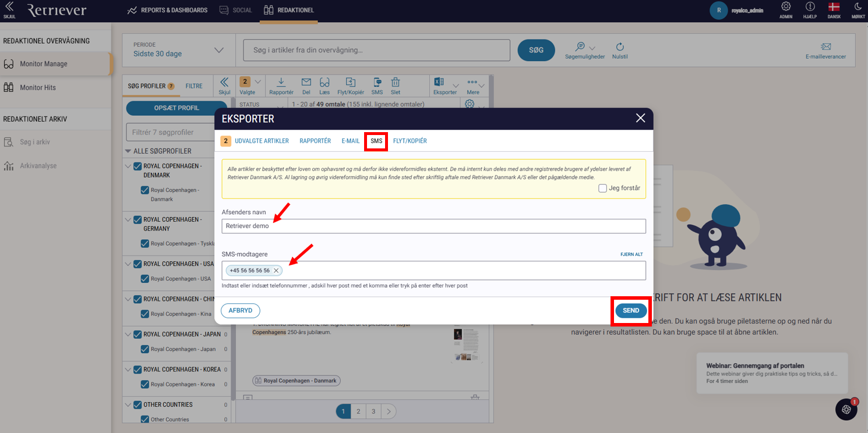Click article search input field
868x433 pixels.
point(376,50)
